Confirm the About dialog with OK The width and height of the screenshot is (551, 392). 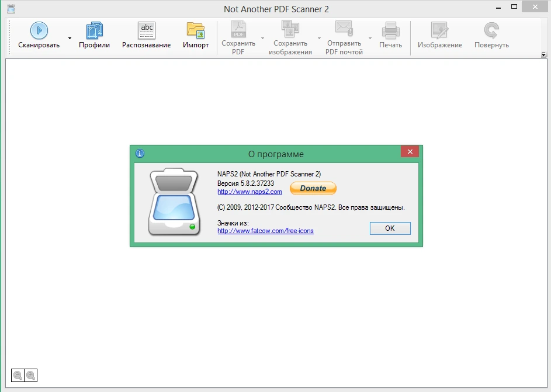[x=390, y=228]
